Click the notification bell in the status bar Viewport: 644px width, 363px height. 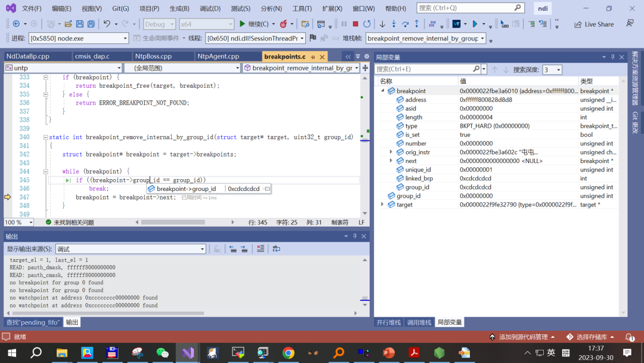629,337
